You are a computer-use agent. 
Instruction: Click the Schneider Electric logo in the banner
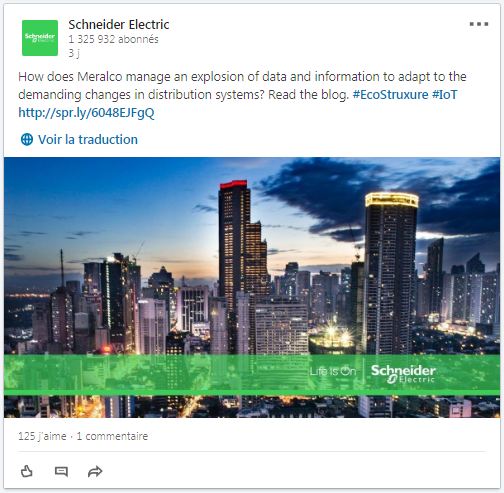(403, 374)
